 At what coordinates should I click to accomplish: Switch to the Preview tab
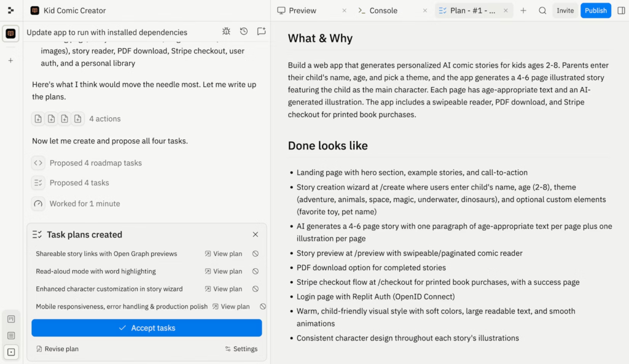302,10
